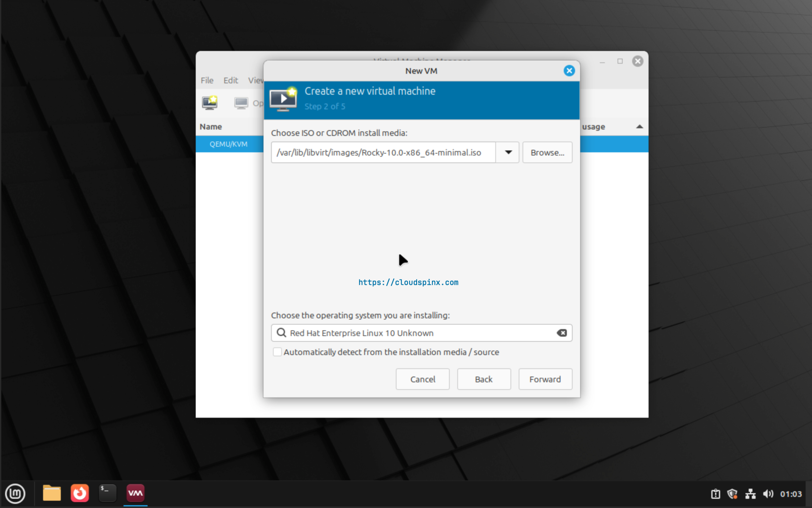Open the volume control in the system tray
Screen dimensions: 812x508
click(x=768, y=493)
